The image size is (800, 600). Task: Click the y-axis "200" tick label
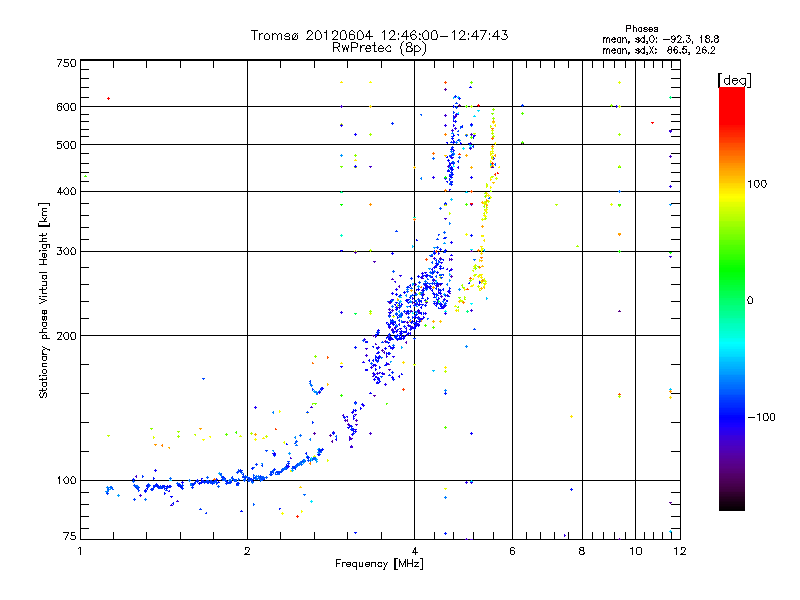pyautogui.click(x=66, y=336)
